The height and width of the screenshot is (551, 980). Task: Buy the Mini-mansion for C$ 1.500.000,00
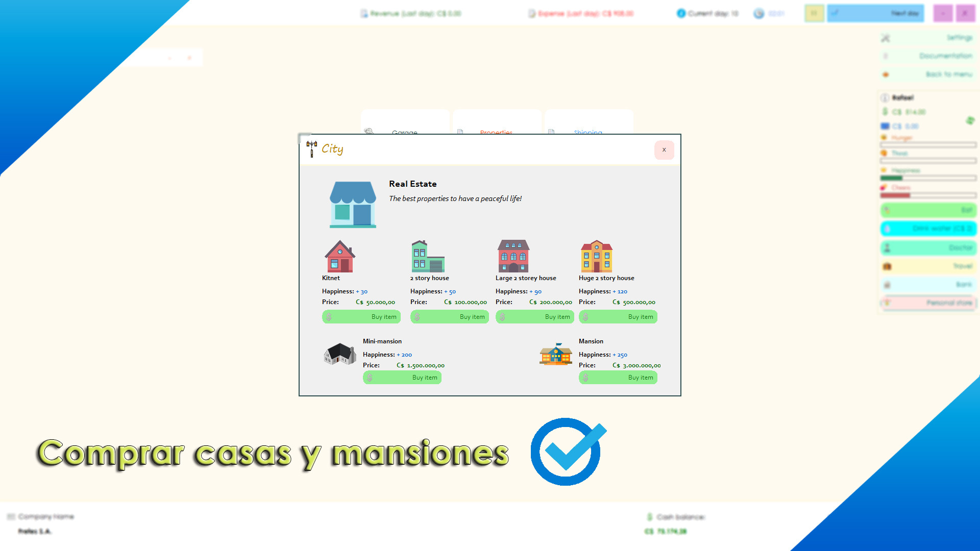[402, 378]
